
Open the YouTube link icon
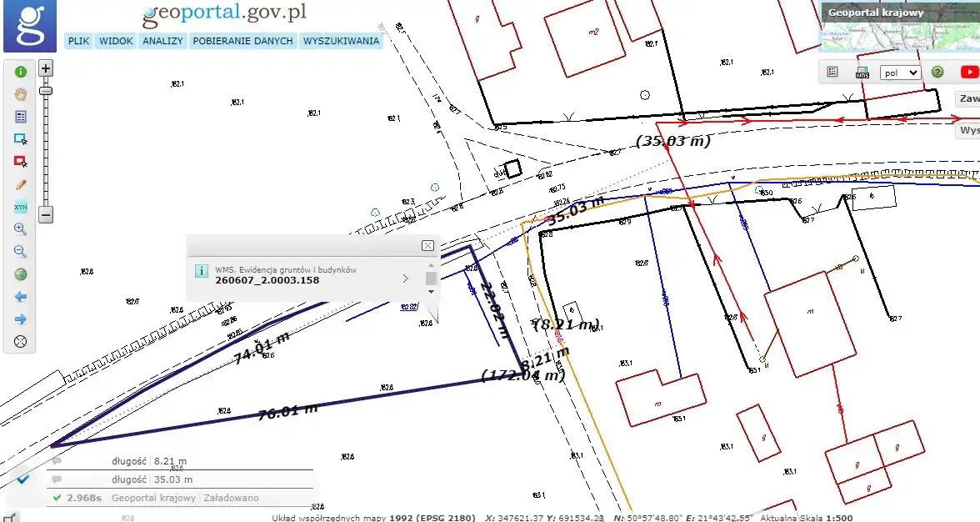pyautogui.click(x=968, y=73)
